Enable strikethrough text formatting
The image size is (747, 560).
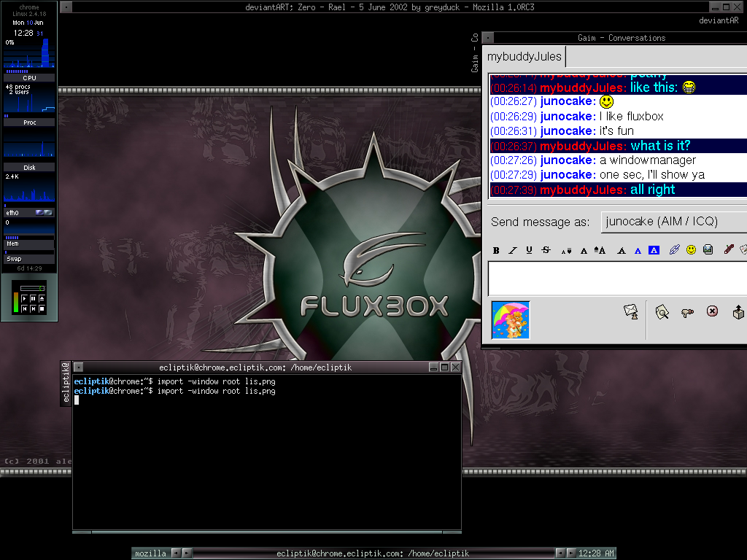546,250
